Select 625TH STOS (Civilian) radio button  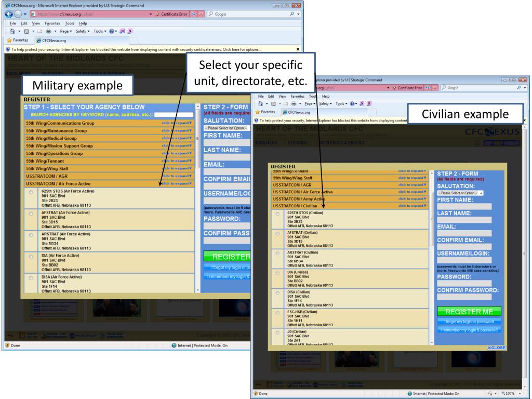277,214
